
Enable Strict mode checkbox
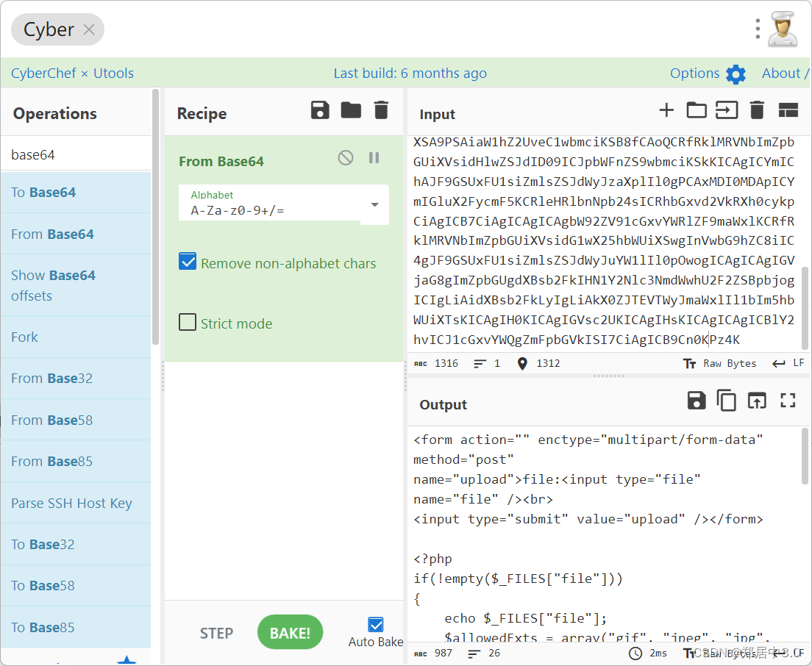(x=188, y=322)
